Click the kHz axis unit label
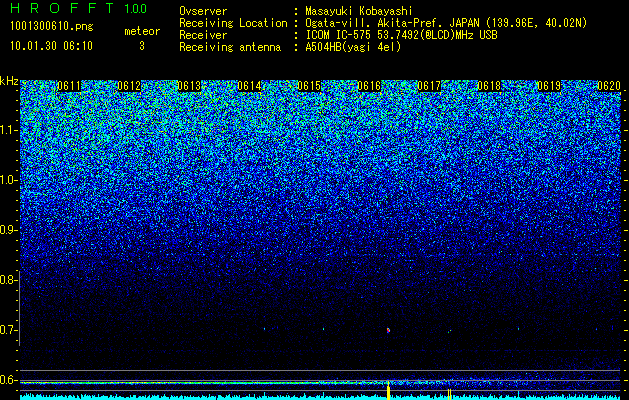This screenshot has width=629, height=400. tap(9, 81)
